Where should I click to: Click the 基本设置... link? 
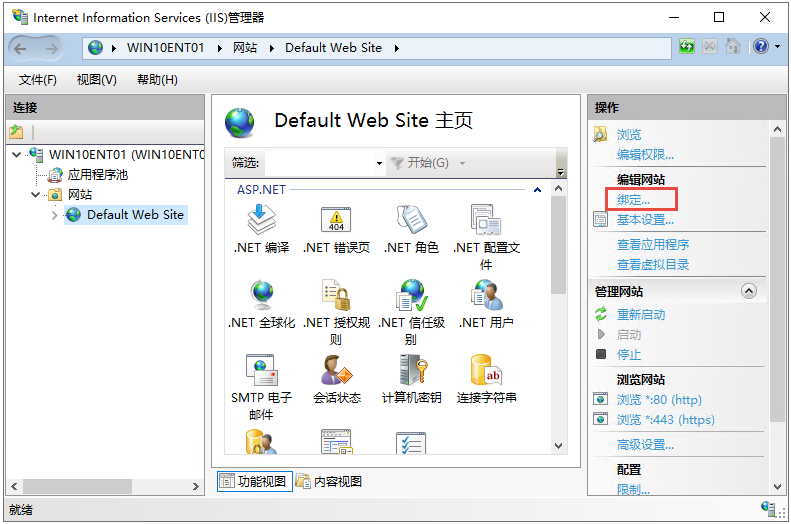[x=645, y=220]
